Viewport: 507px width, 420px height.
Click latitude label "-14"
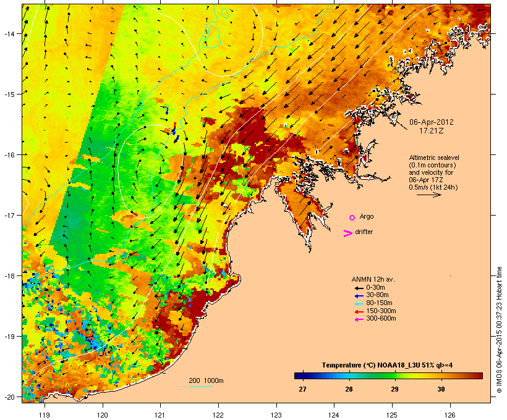(x=9, y=33)
